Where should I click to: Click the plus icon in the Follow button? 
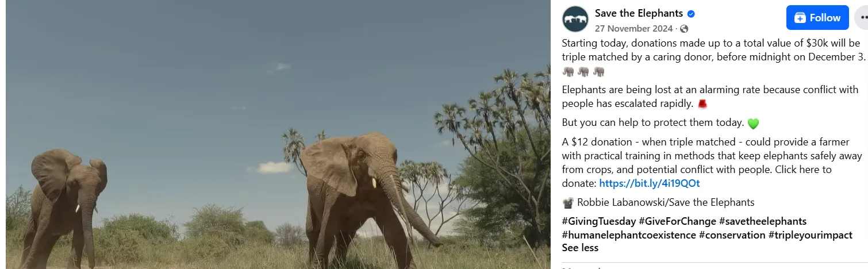[800, 18]
